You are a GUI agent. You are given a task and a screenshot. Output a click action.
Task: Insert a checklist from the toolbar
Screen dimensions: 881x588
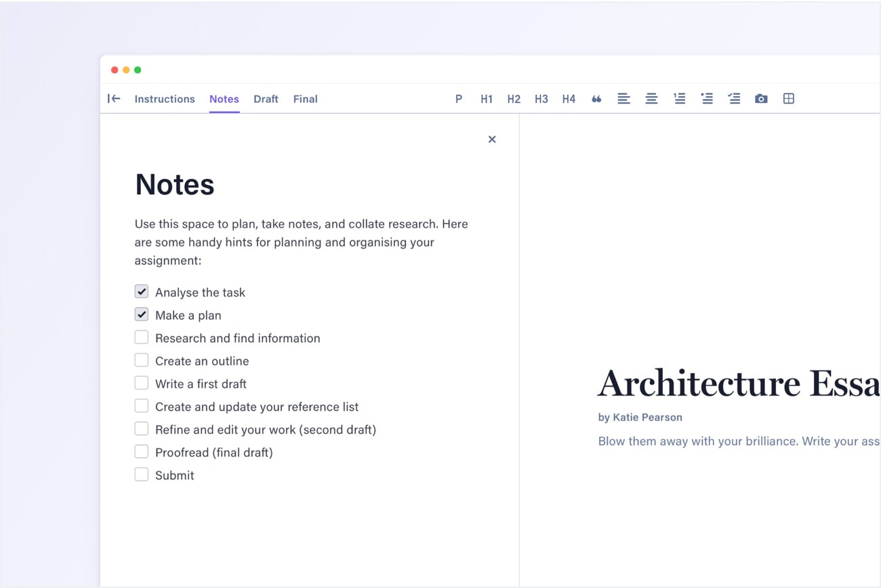click(734, 99)
